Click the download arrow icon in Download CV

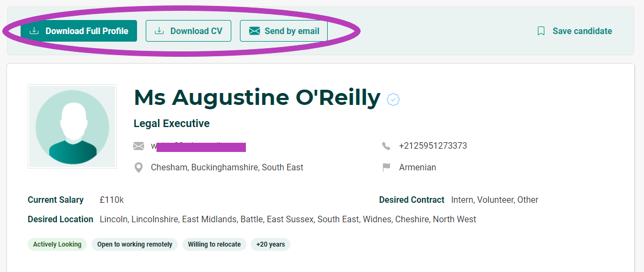[x=159, y=31]
